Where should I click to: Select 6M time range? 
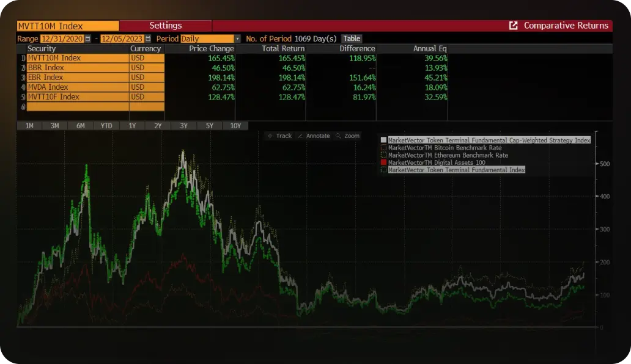tap(81, 126)
